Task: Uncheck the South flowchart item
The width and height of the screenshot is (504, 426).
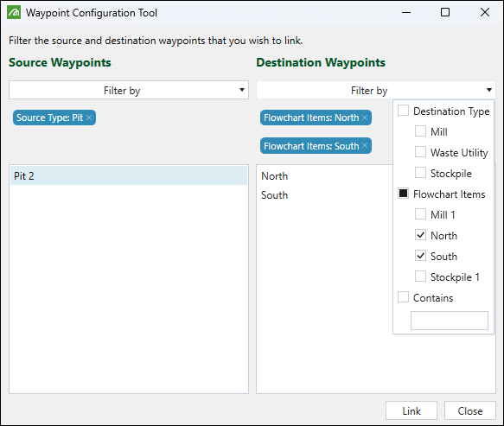Action: (420, 256)
